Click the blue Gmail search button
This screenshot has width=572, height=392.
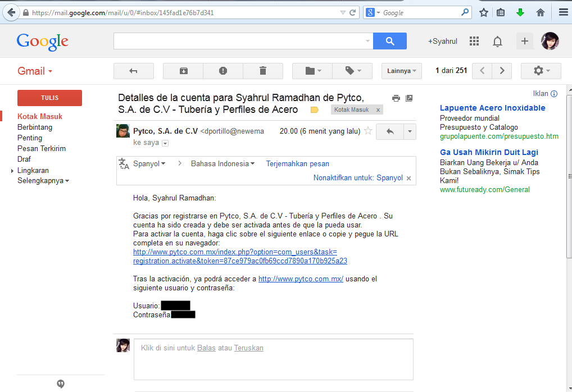(390, 41)
